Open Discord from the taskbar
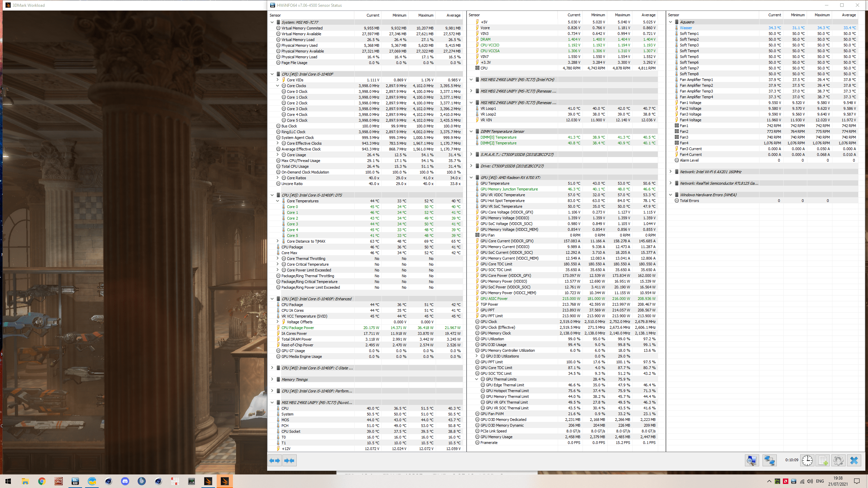Screen dimensions: 868x488 125,481
